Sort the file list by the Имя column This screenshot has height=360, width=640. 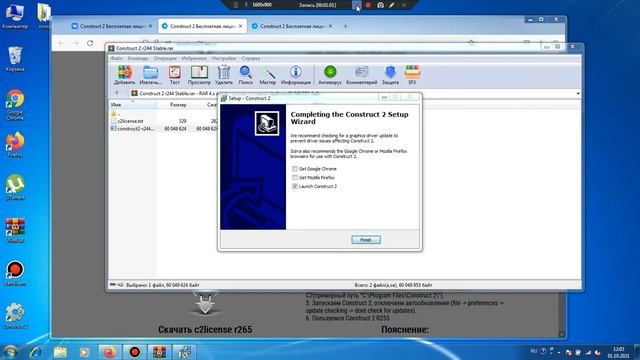click(133, 105)
